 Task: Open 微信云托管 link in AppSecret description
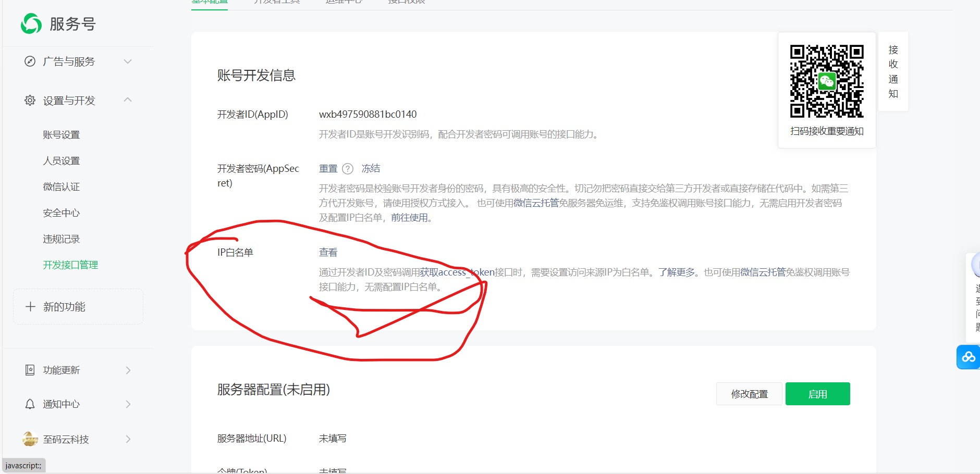[536, 203]
